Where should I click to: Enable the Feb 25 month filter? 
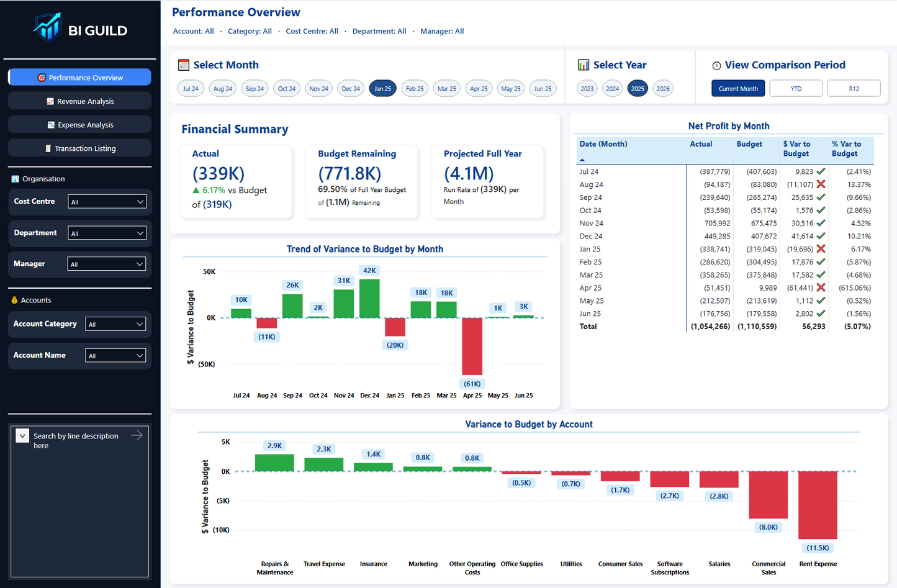click(x=415, y=88)
